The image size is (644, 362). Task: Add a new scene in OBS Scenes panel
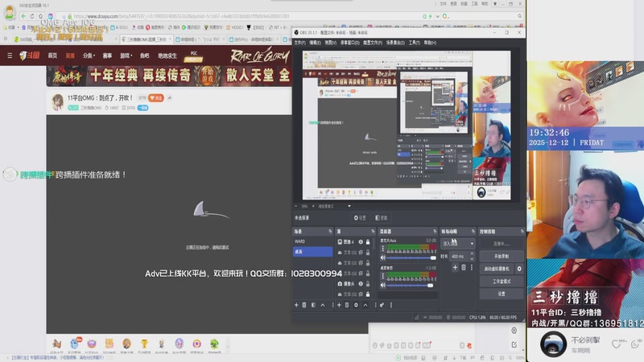[x=296, y=305]
